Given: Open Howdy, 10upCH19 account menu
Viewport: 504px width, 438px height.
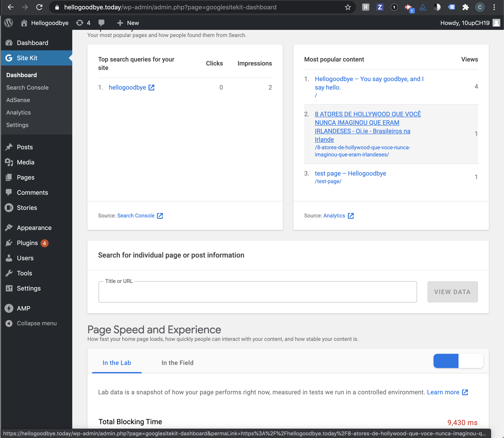Looking at the screenshot, I should pyautogui.click(x=470, y=23).
